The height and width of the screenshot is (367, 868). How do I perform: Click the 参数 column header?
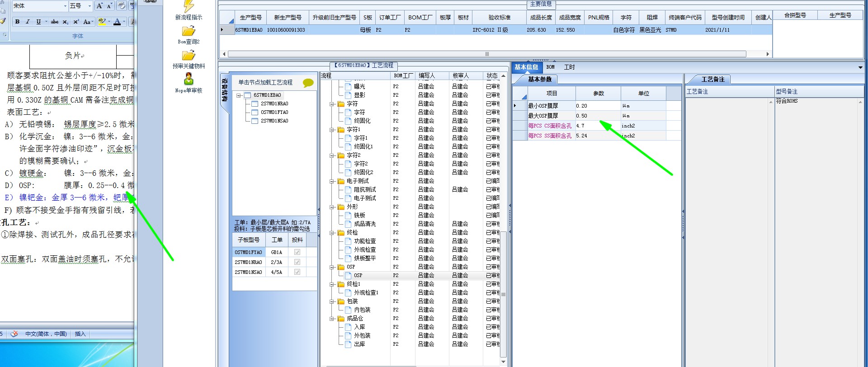[x=598, y=94]
